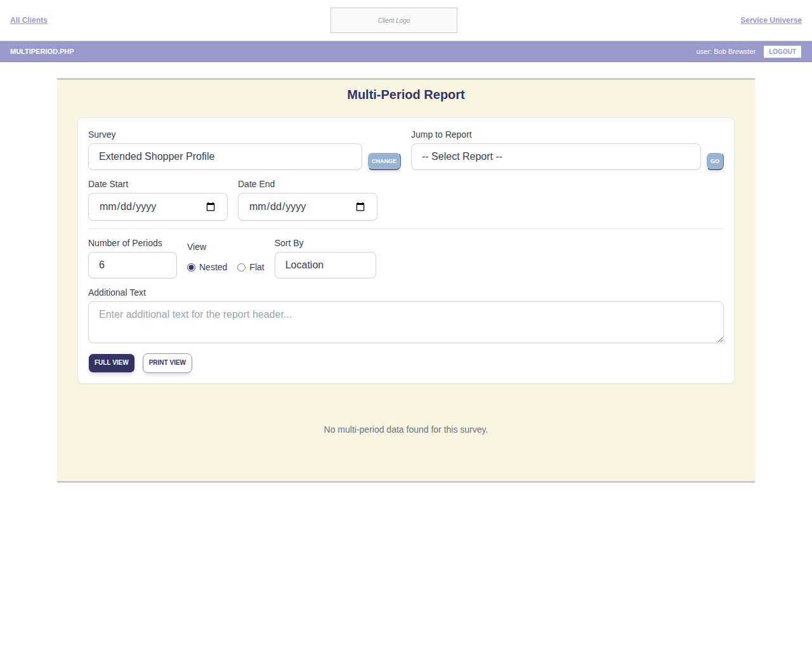The image size is (812, 649).
Task: Open the Date End calendar picker icon
Action: pyautogui.click(x=360, y=207)
